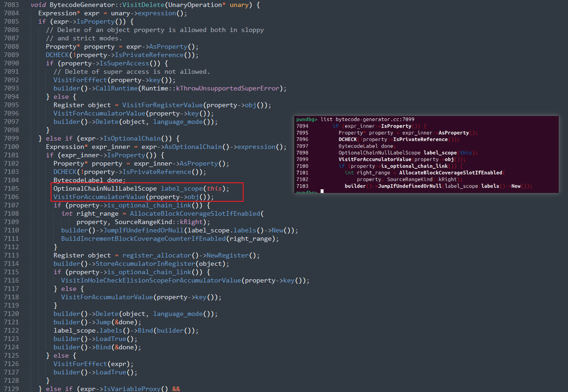
Task: Click line number 7112 in the editor gutter
Action: pos(10,247)
